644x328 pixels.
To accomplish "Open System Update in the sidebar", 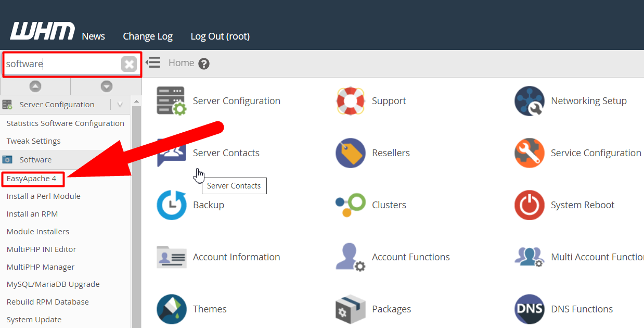I will (34, 320).
